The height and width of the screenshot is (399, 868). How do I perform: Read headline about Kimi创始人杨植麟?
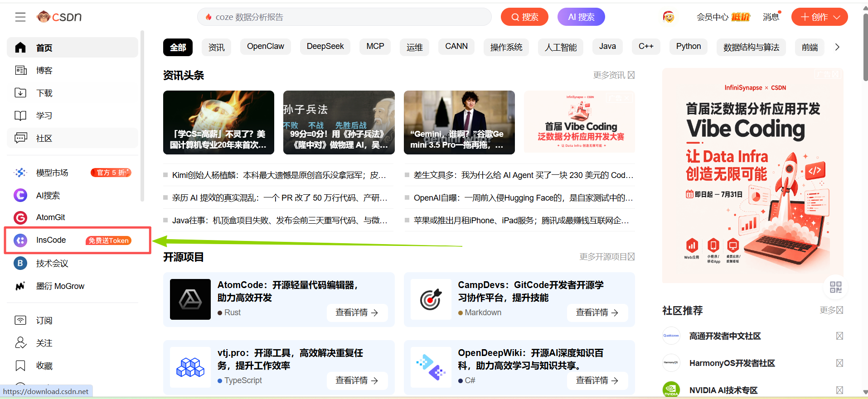click(279, 175)
